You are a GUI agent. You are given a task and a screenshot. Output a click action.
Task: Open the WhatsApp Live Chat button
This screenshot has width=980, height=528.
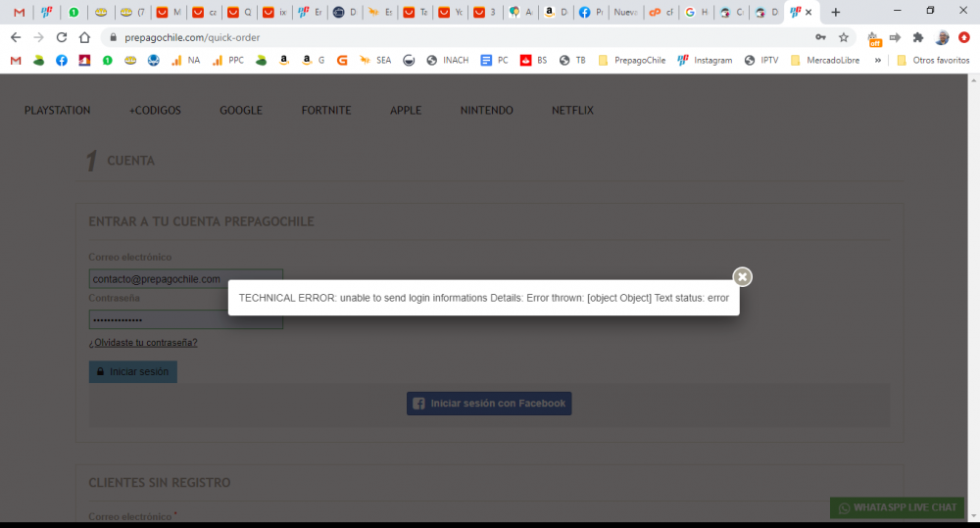[898, 507]
